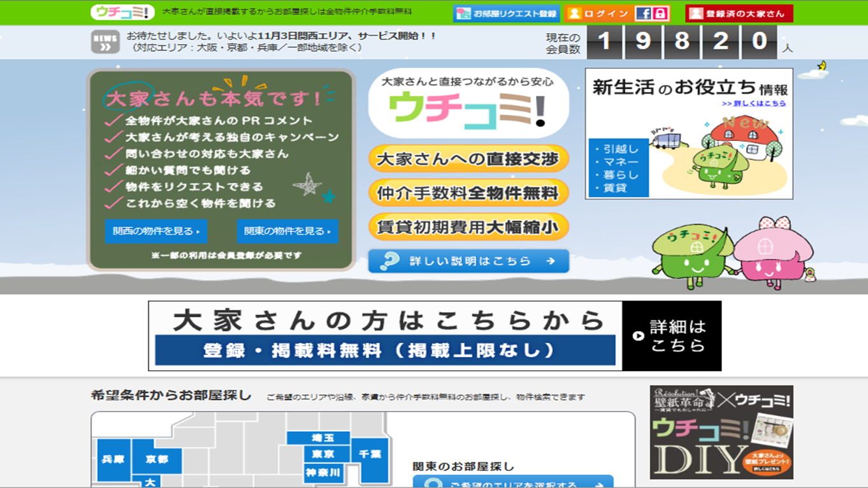Click the central ウチコミ! logo bubble
Screen dimensions: 868x488
pyautogui.click(x=468, y=103)
